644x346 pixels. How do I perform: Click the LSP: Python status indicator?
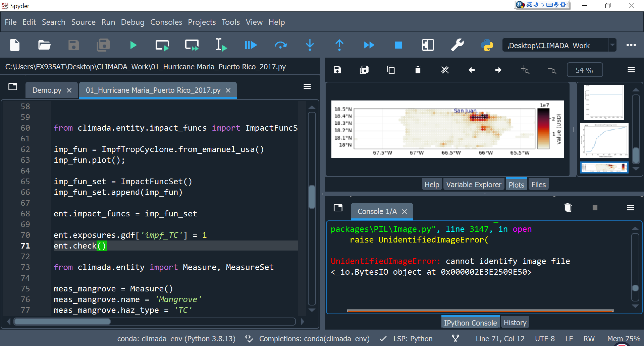(x=413, y=339)
